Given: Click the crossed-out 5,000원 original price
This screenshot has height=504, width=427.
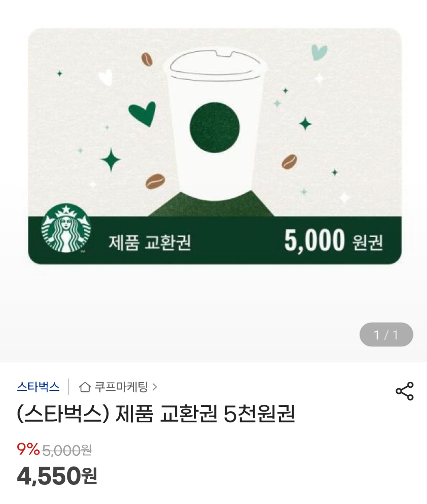Looking at the screenshot, I should [67, 450].
